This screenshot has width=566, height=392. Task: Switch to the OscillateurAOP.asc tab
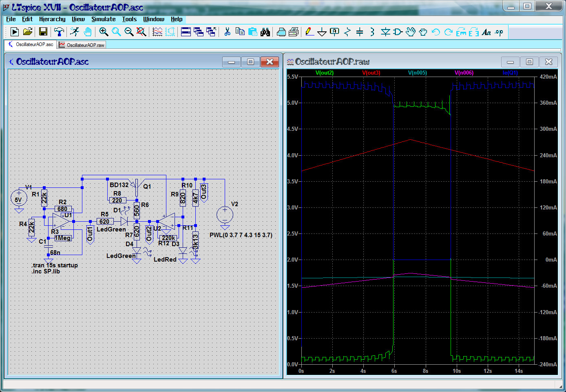[31, 44]
